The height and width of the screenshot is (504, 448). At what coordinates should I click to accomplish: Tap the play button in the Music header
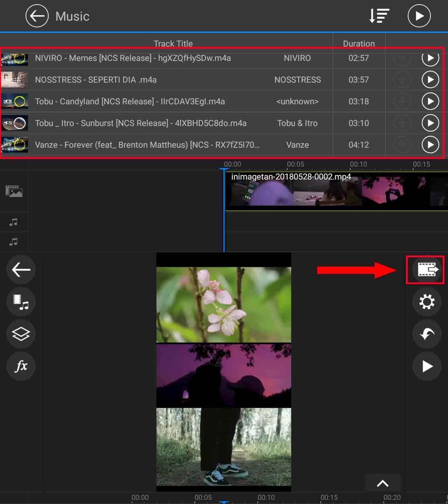(419, 16)
